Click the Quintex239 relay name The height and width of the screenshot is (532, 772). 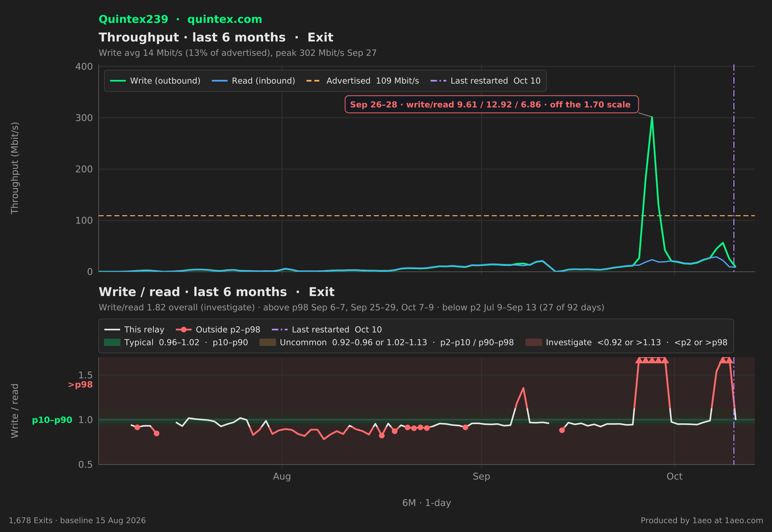tap(133, 19)
